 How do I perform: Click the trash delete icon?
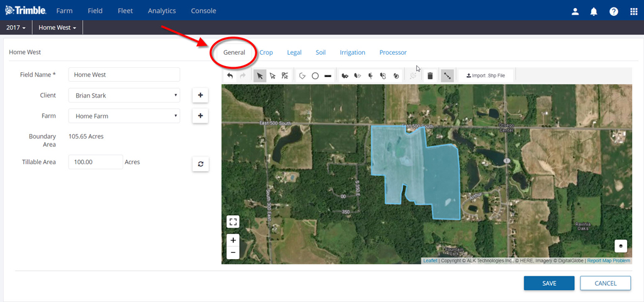point(430,75)
